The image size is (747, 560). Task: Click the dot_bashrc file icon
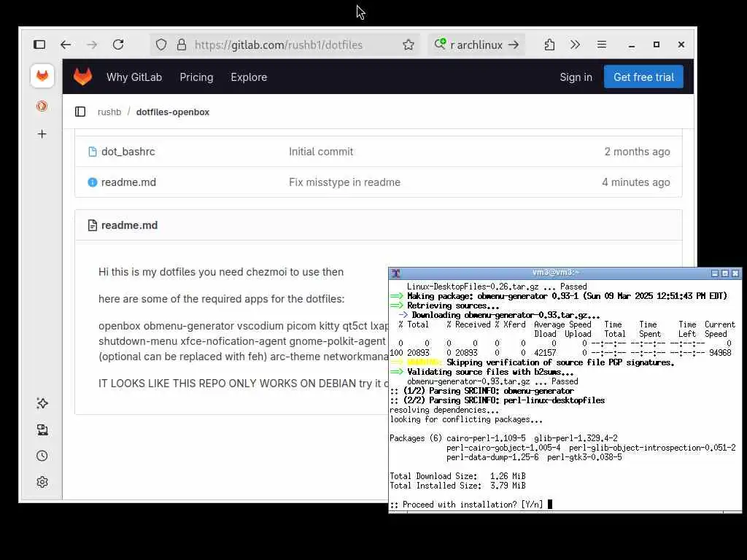(93, 152)
